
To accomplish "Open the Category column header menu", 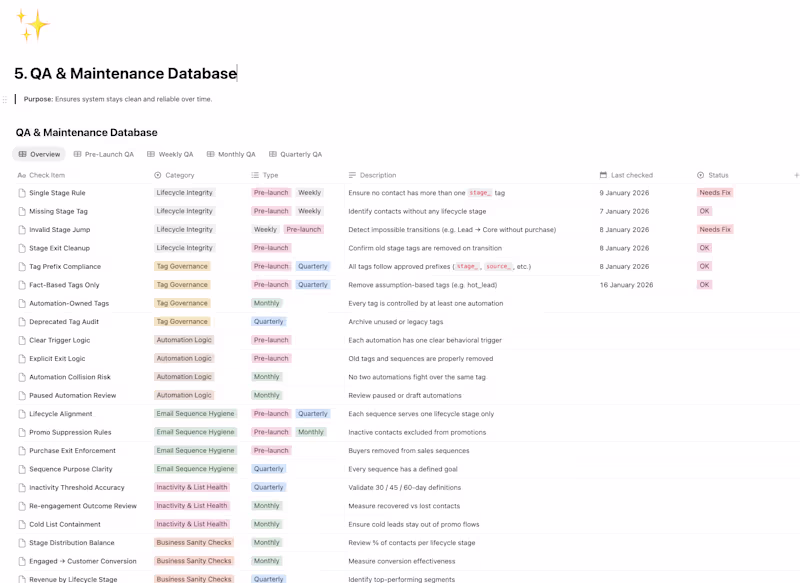I will click(180, 174).
